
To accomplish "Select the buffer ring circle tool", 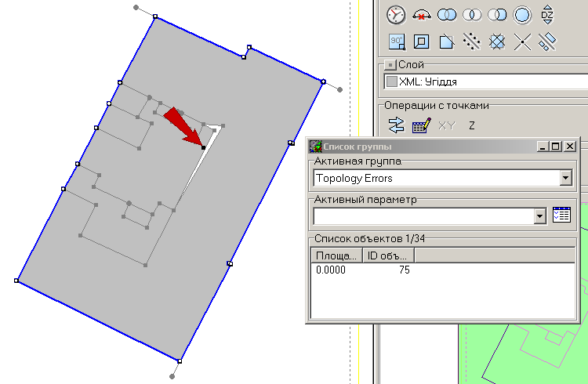I will (522, 16).
